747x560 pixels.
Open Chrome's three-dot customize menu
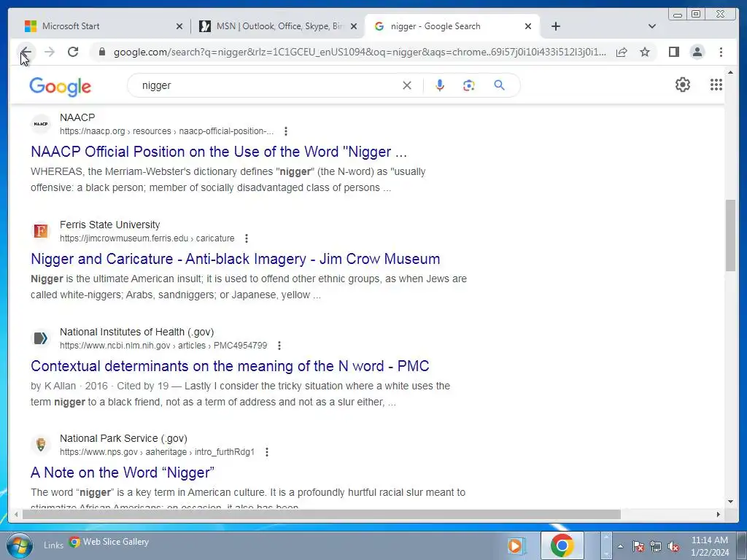tap(721, 52)
